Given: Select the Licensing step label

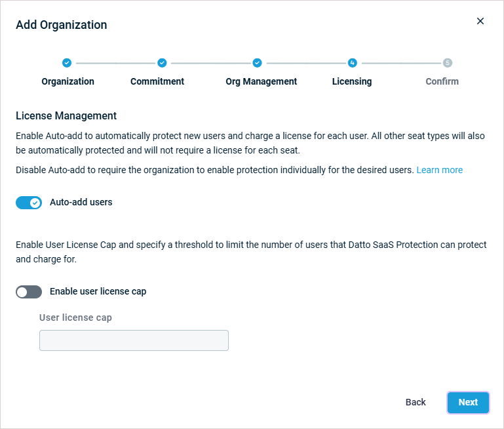Looking at the screenshot, I should (352, 81).
